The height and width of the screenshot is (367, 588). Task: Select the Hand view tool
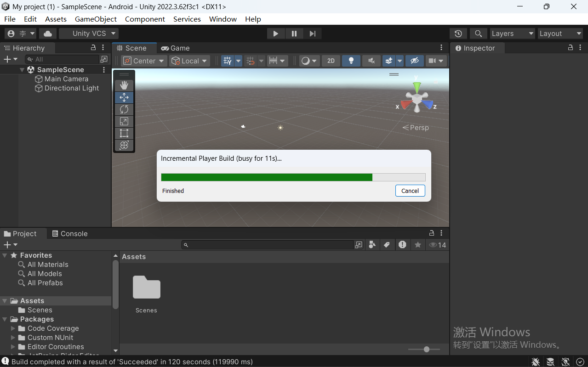coord(124,85)
